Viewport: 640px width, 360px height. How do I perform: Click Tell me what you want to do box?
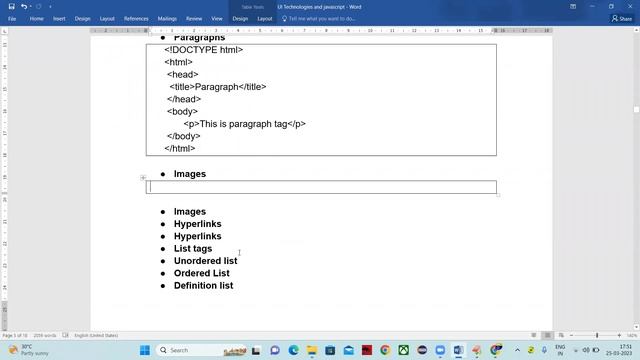coord(318,19)
